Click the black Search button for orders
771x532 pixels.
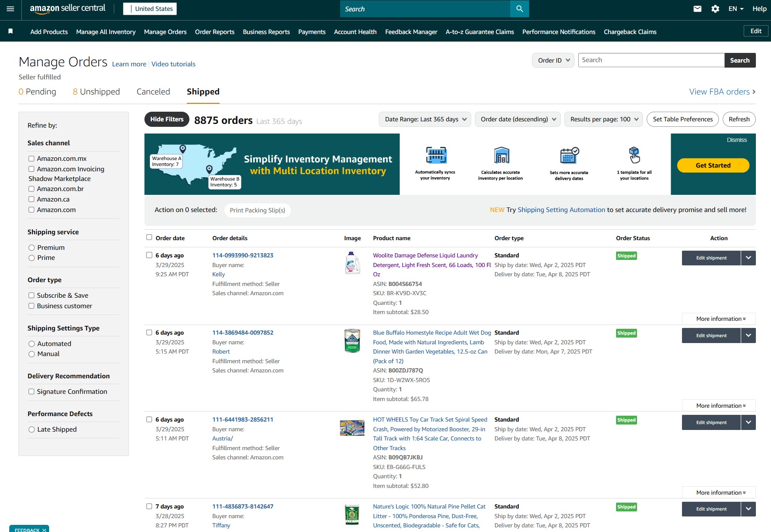click(740, 60)
